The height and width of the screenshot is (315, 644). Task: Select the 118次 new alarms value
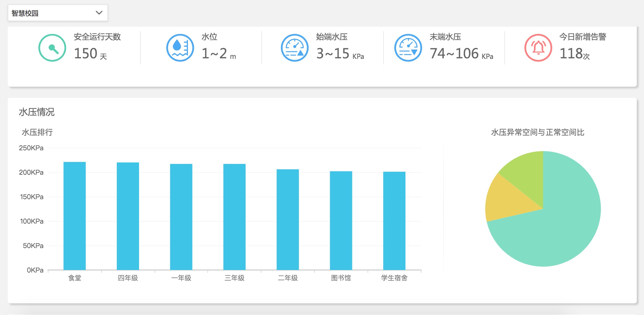pos(575,54)
